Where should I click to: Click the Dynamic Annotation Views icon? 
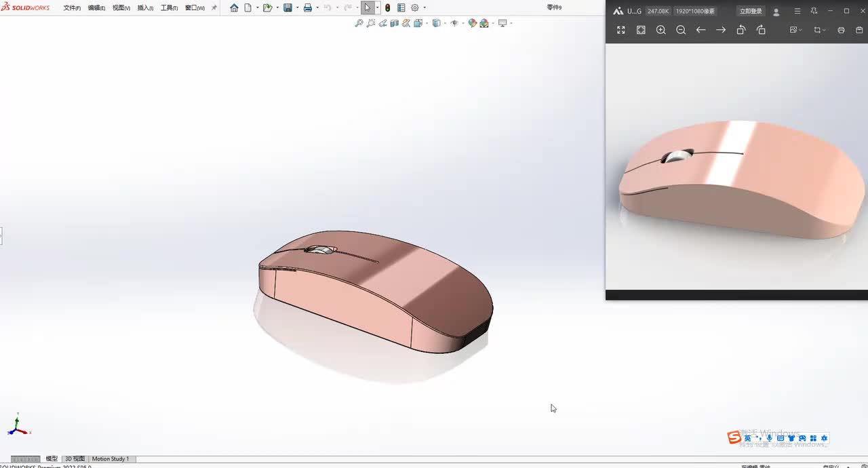(406, 23)
